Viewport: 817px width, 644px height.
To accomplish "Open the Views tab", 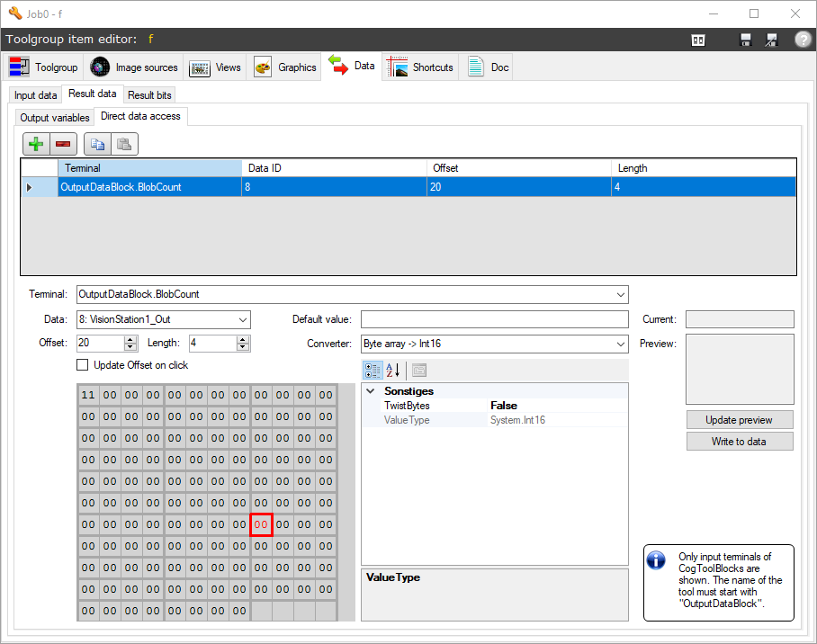I will (x=215, y=67).
